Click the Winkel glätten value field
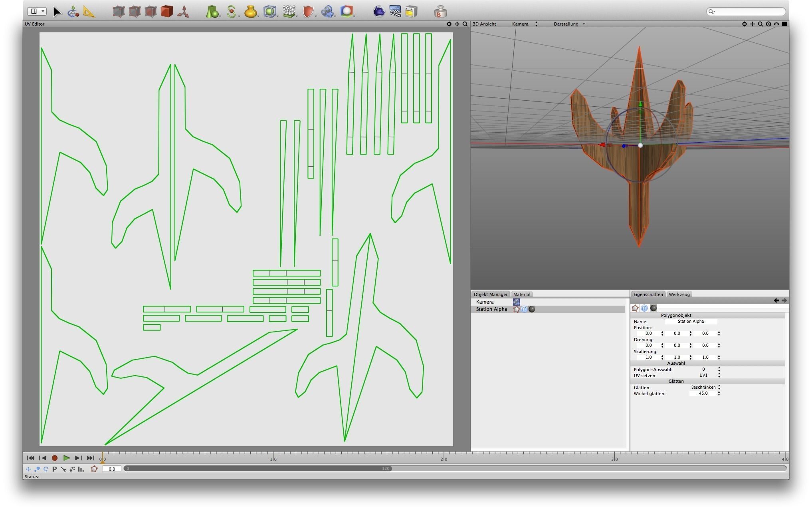Screen dimensions: 812x511 click(x=703, y=394)
